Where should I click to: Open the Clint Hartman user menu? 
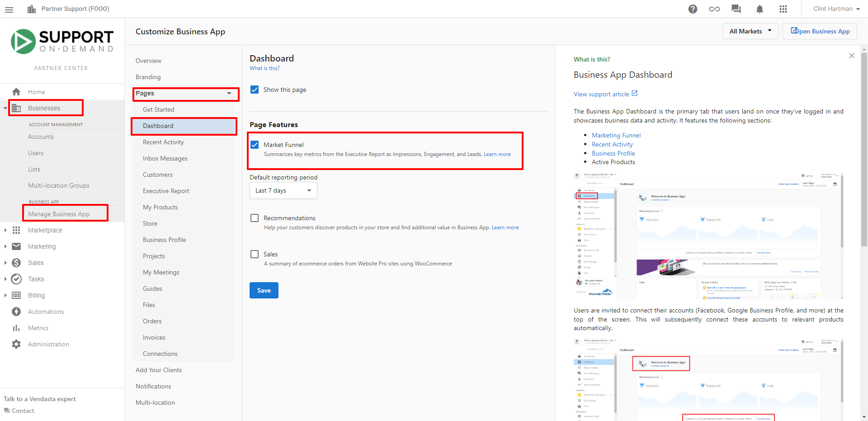(x=836, y=9)
